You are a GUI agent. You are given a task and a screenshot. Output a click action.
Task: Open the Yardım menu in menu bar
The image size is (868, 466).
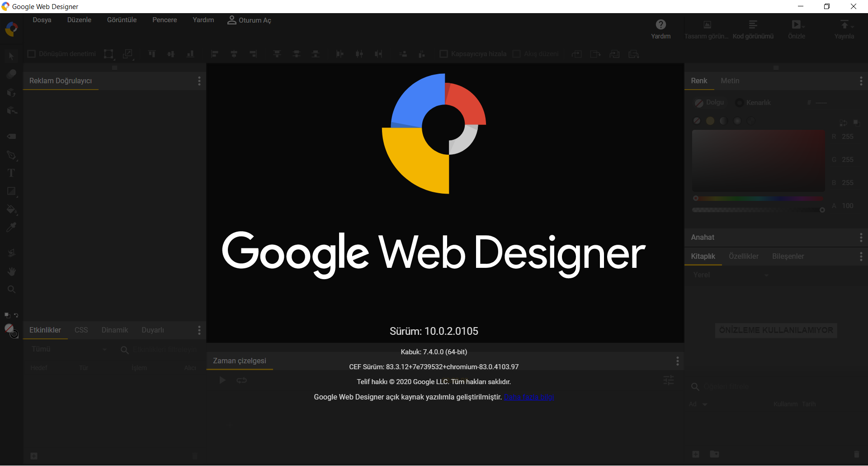click(203, 20)
